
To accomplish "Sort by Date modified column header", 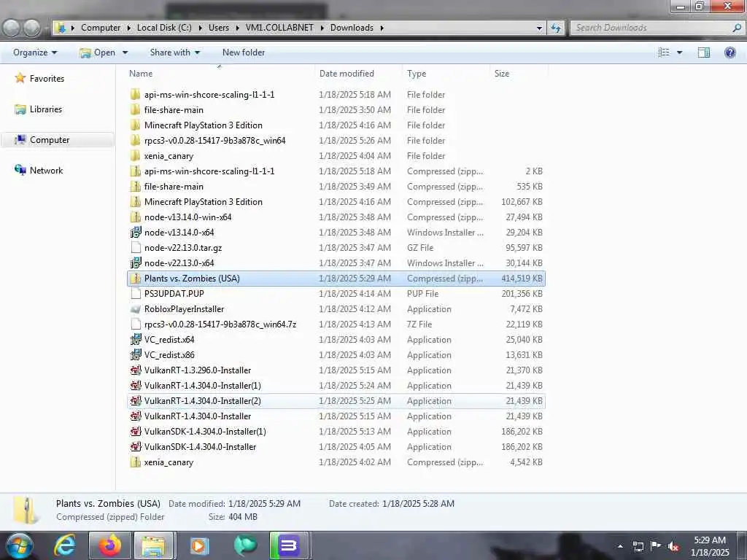I will [347, 74].
